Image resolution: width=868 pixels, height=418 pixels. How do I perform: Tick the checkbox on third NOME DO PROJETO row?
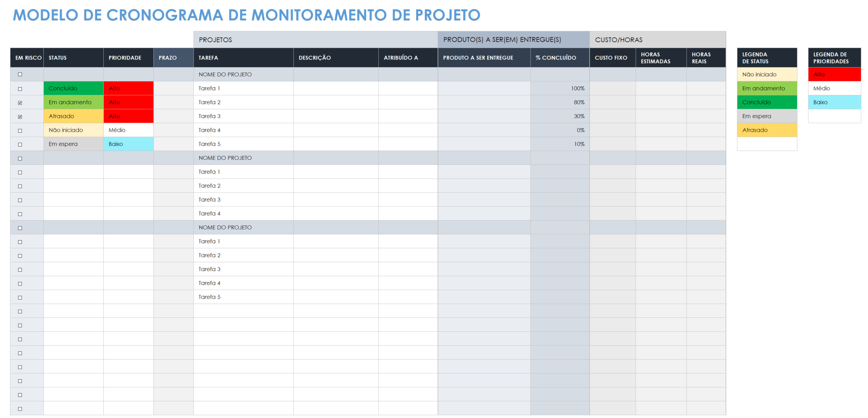coord(20,228)
